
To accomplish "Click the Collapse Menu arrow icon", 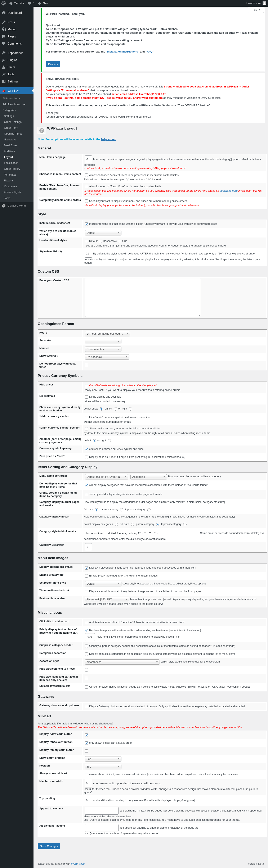I will coord(4,205).
